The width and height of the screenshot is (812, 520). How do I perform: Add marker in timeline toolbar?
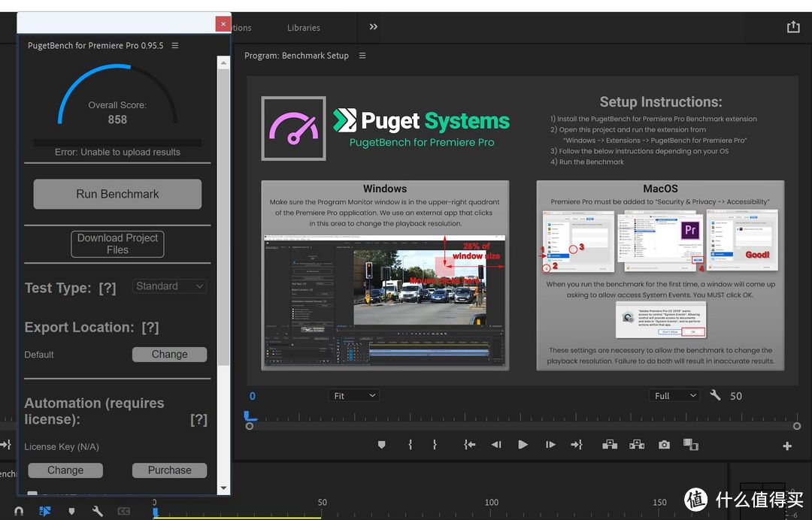coord(71,511)
